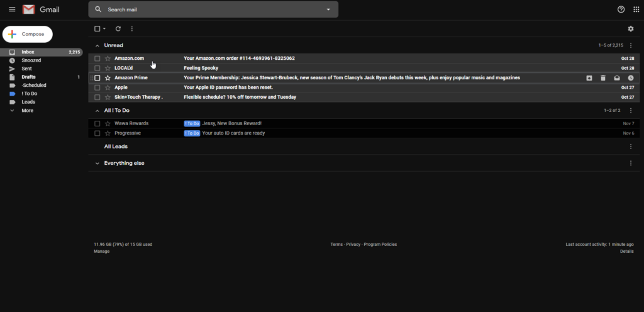Tick the checkbox for Apple email
Image resolution: width=644 pixels, height=312 pixels.
tap(97, 87)
